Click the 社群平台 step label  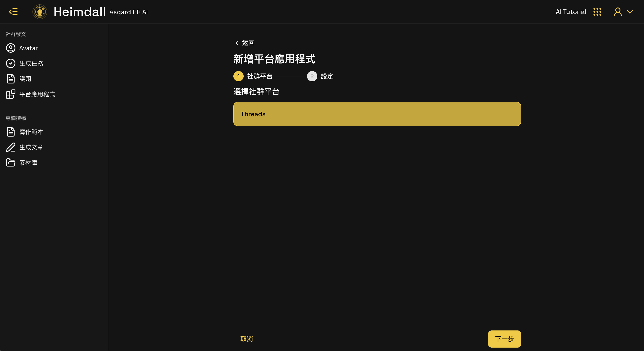point(260,76)
